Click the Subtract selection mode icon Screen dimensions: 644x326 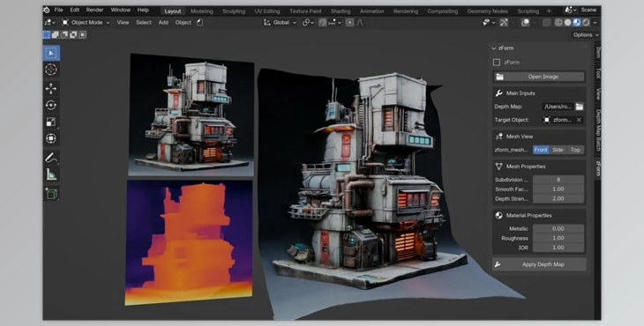(64, 35)
